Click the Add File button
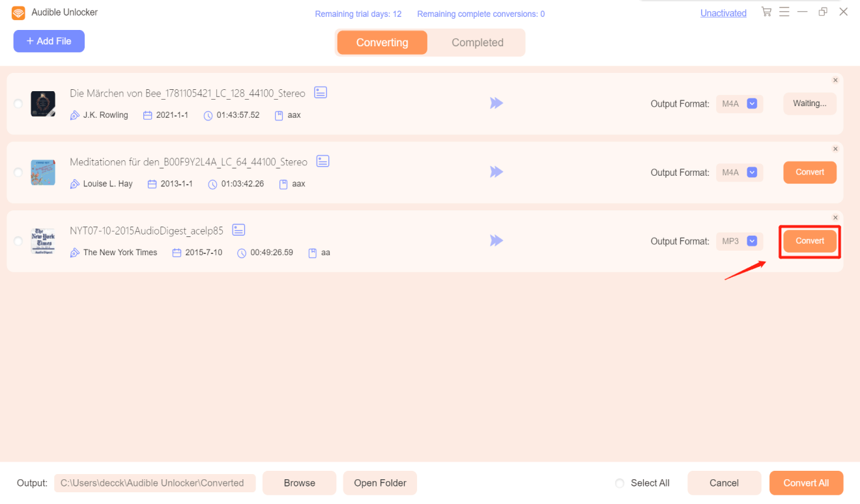The height and width of the screenshot is (504, 860). (x=49, y=41)
